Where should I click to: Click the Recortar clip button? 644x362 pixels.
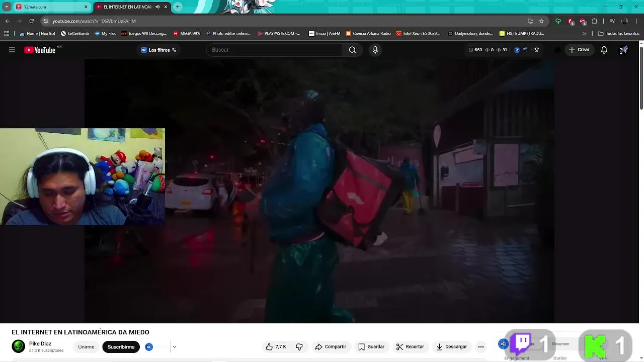click(410, 347)
